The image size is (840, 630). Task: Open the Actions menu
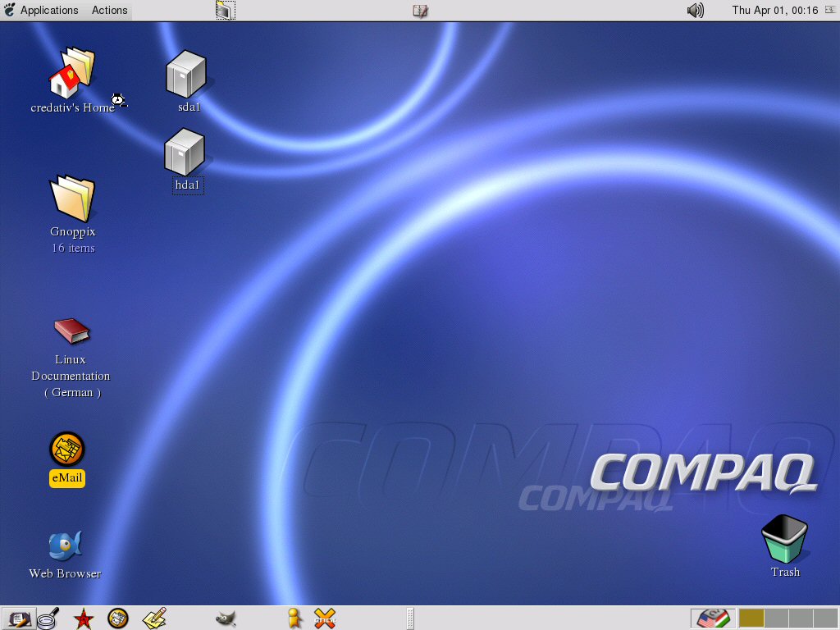tap(109, 10)
